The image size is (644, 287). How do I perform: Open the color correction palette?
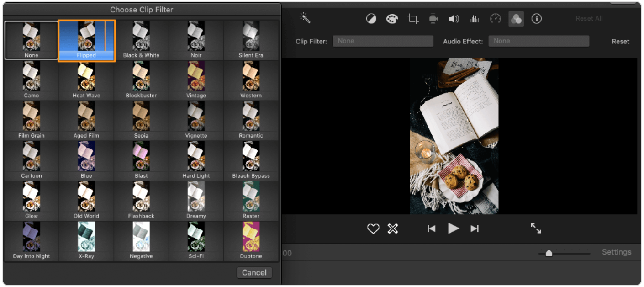392,19
